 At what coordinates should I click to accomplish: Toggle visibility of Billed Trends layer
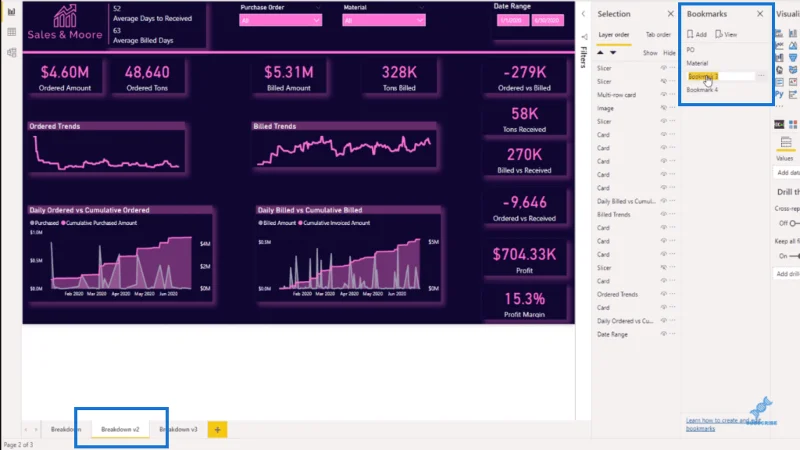[x=664, y=214]
